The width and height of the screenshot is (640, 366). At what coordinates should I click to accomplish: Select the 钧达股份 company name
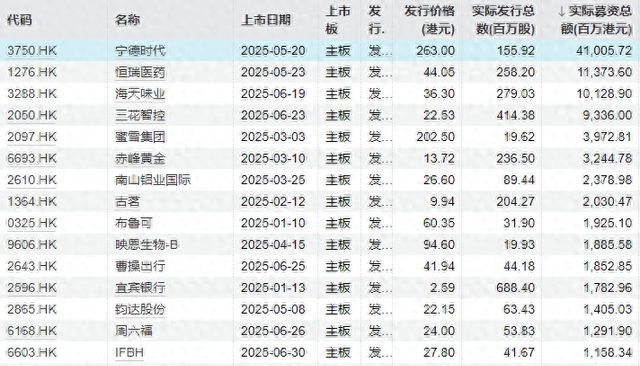[140, 309]
